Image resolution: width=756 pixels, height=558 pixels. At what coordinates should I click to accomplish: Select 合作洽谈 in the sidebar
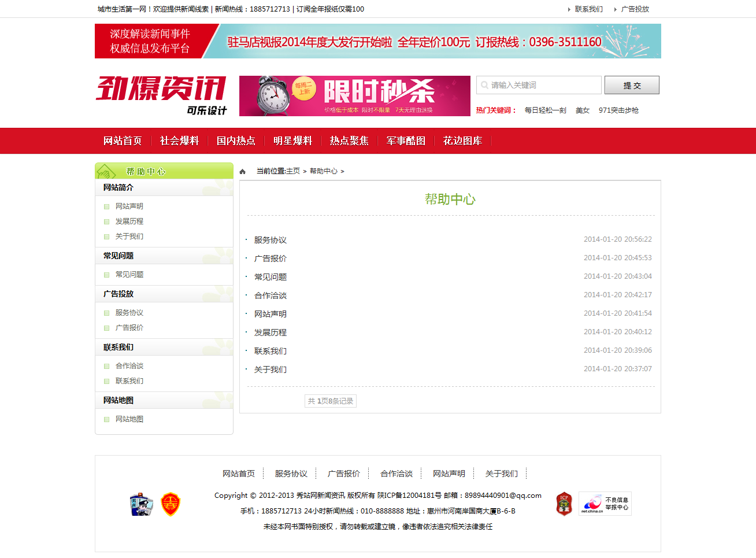point(129,366)
